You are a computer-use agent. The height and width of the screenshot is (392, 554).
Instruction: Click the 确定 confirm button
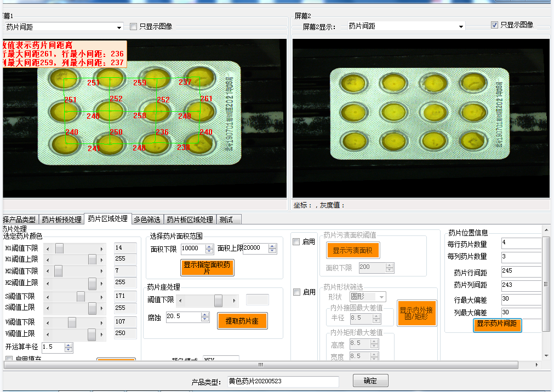click(370, 381)
